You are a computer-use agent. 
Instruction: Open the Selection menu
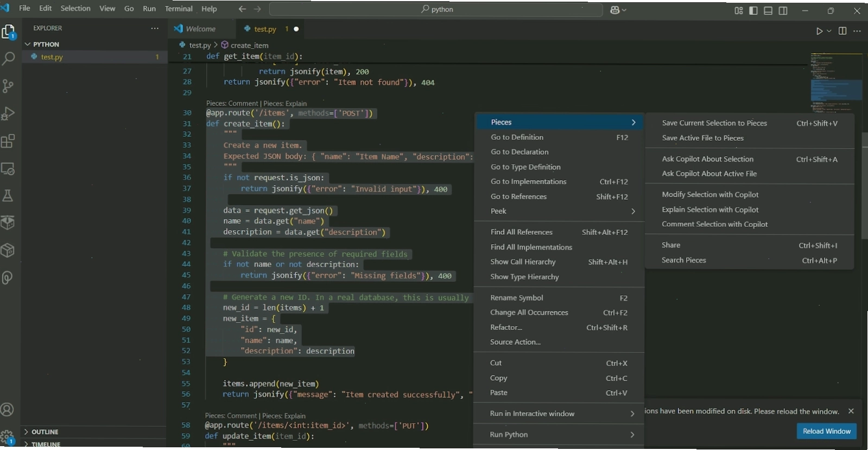[x=75, y=8]
